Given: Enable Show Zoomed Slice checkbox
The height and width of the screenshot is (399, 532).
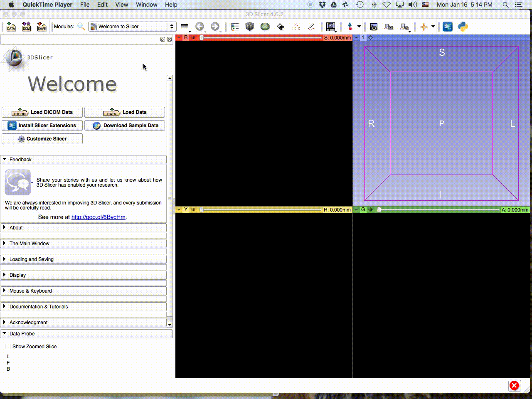Looking at the screenshot, I should pos(7,346).
